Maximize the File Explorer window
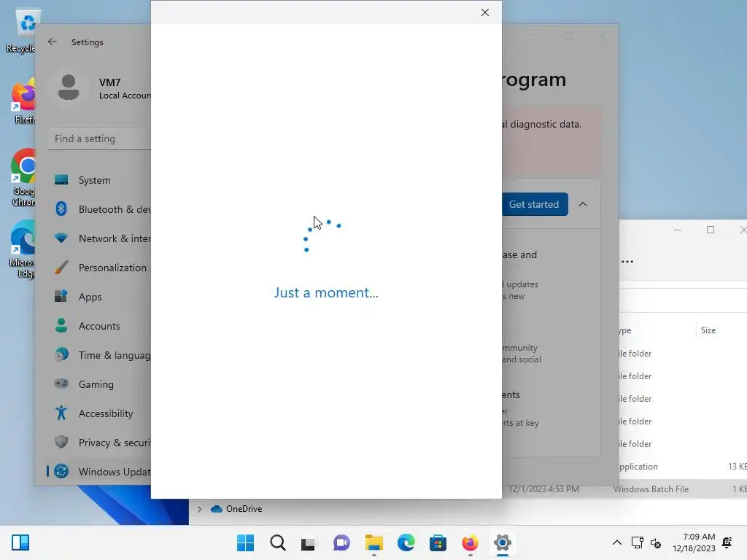This screenshot has height=560, width=747. 711,230
